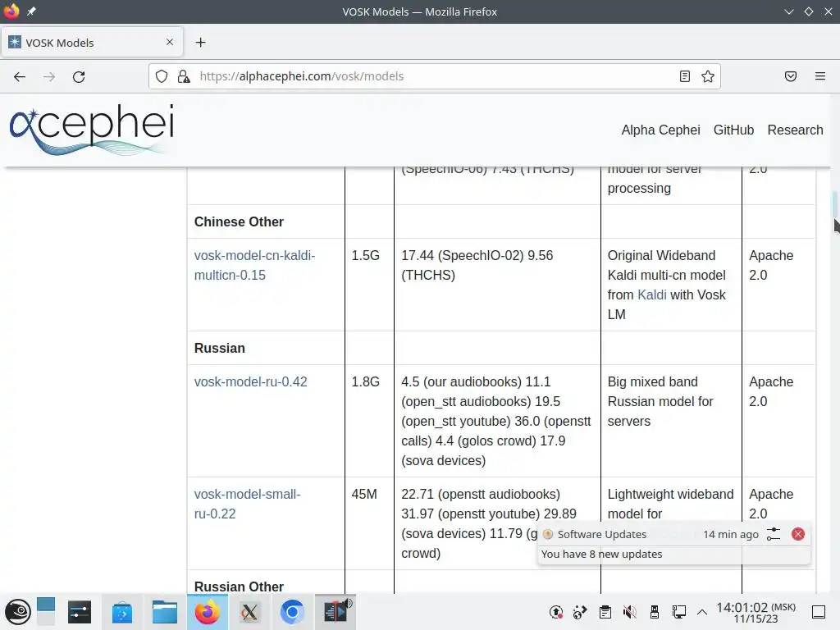Image resolution: width=840 pixels, height=630 pixels.
Task: Open the network connections tray icon
Action: (678, 612)
